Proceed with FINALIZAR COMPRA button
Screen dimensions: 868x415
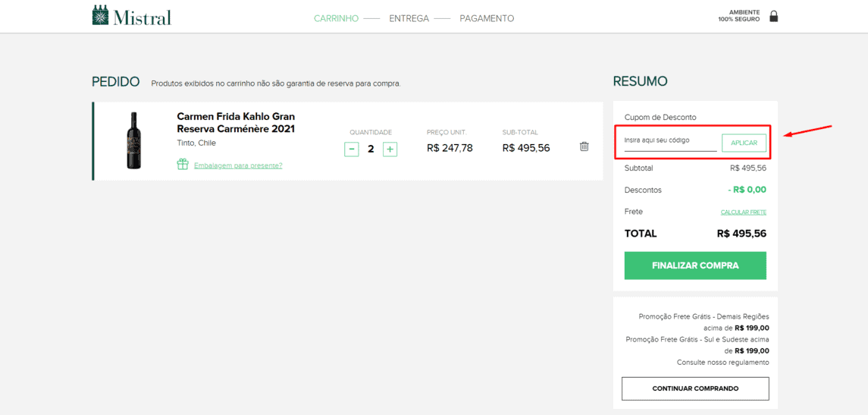(x=695, y=266)
